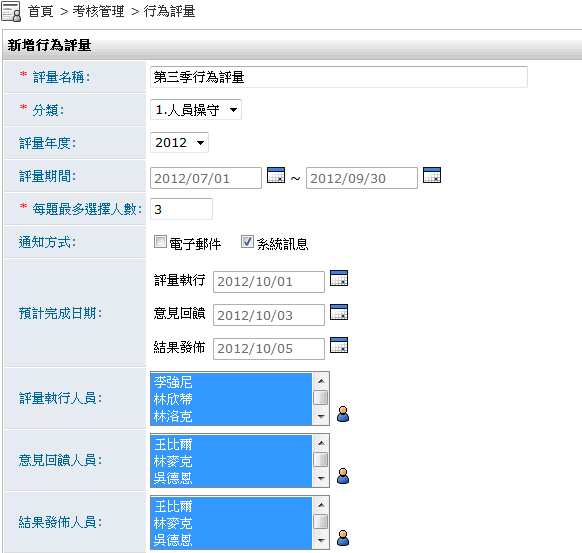Image resolution: width=582 pixels, height=553 pixels.
Task: Click scrollbar thumb in 意見回饋人員 list
Action: 321,459
